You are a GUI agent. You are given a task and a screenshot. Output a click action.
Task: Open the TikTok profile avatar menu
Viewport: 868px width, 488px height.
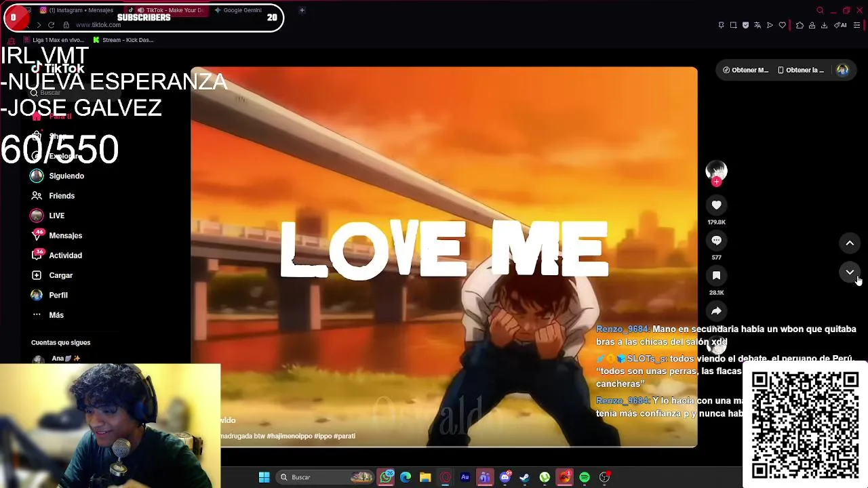[842, 70]
